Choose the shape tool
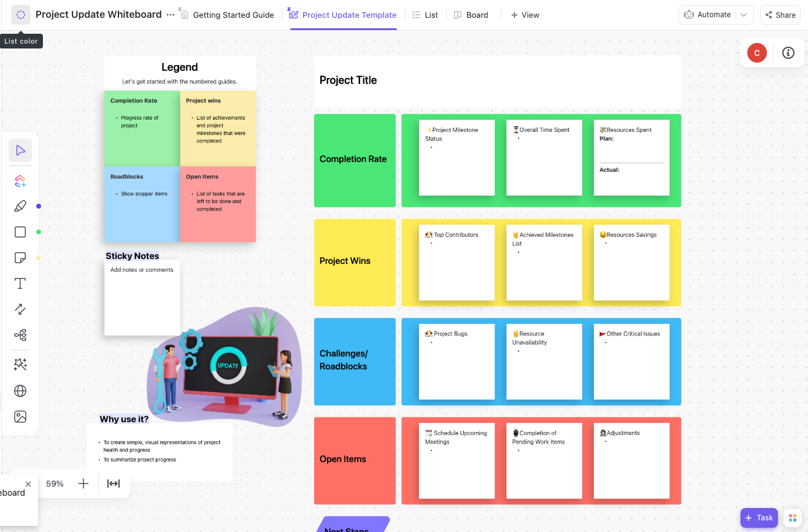This screenshot has width=808, height=532. (20, 231)
